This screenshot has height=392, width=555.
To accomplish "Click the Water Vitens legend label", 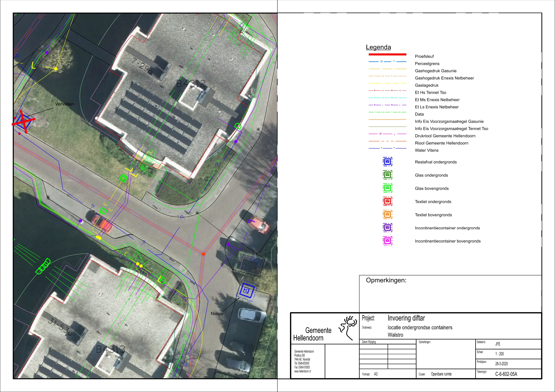I will (427, 150).
